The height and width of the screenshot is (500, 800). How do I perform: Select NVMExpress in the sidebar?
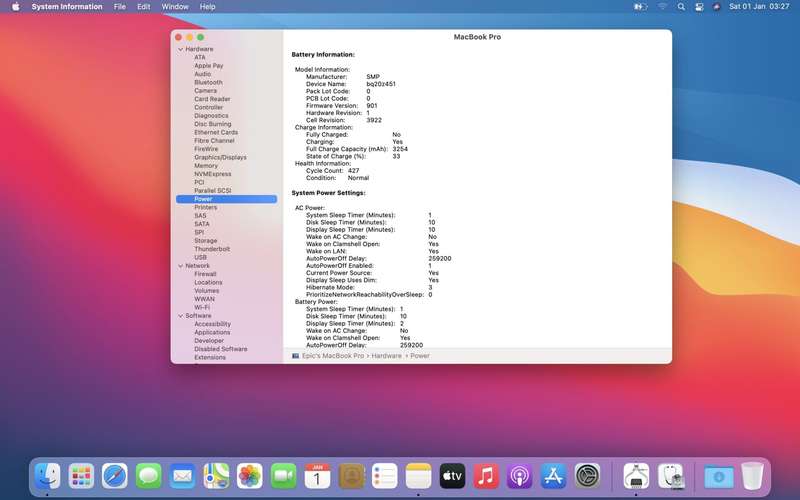coord(213,174)
